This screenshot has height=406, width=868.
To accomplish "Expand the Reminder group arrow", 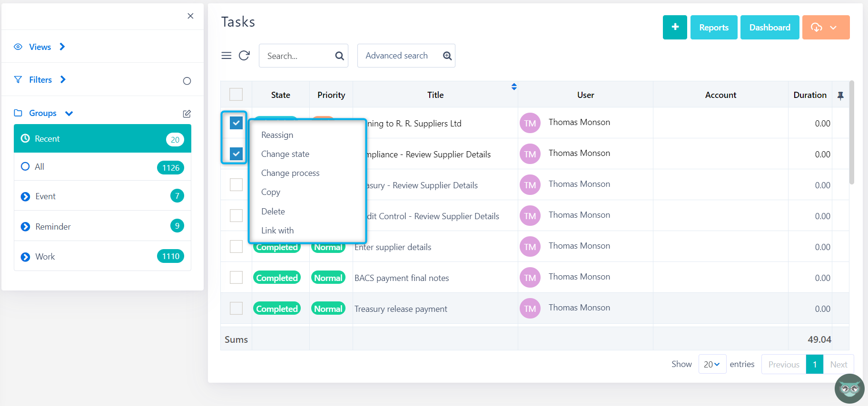I will point(26,227).
